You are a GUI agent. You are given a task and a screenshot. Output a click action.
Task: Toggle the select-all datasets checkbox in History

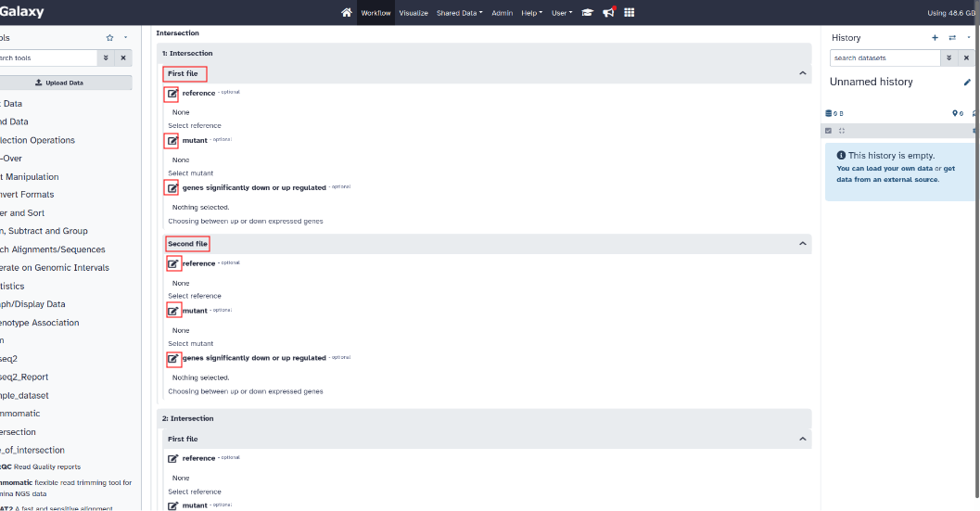pos(828,131)
